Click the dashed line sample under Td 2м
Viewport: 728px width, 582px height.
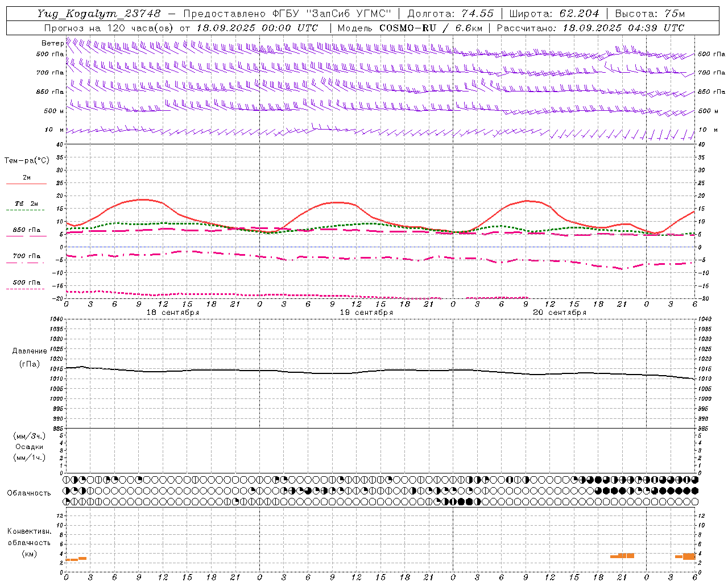pyautogui.click(x=25, y=210)
